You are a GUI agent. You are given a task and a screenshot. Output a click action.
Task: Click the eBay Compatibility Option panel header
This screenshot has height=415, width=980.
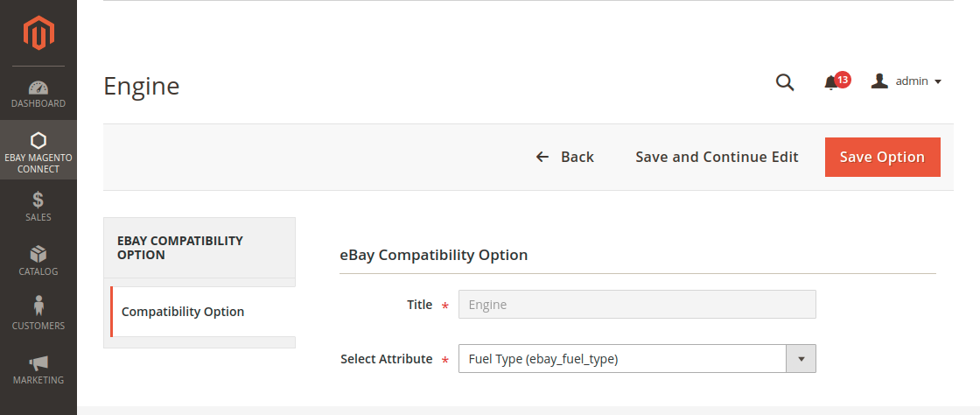click(x=199, y=248)
